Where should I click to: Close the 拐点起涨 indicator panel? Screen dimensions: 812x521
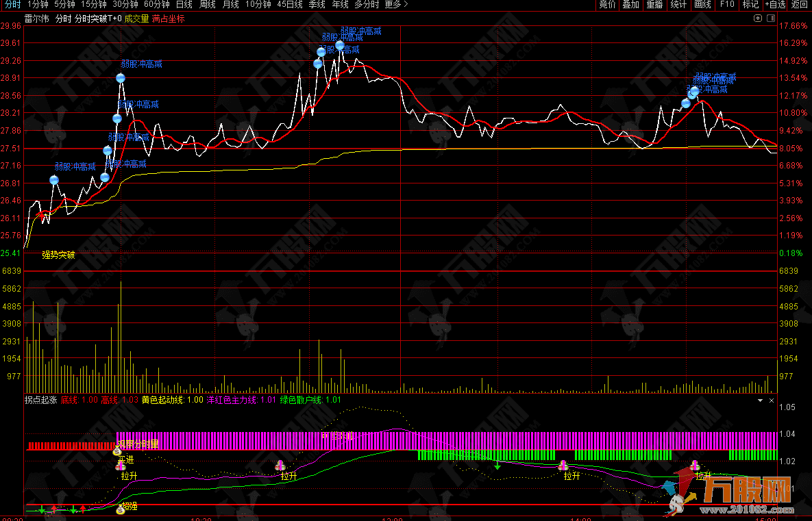point(772,401)
